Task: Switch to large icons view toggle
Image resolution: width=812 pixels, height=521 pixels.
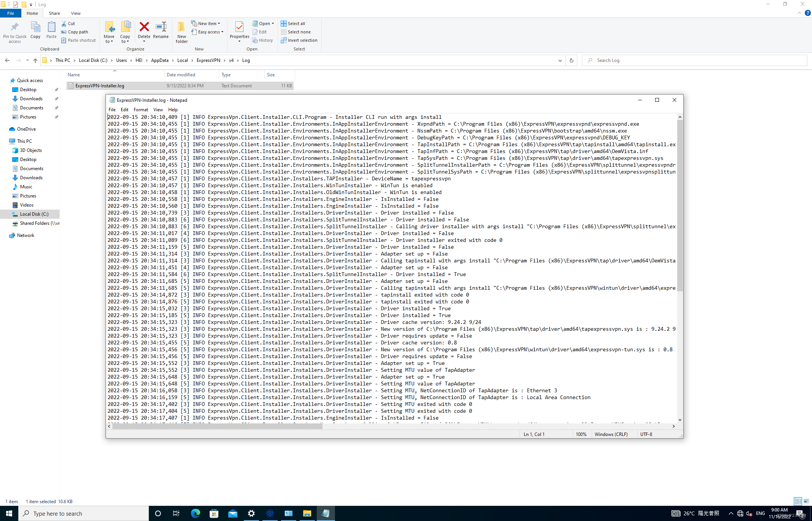Action: click(806, 501)
